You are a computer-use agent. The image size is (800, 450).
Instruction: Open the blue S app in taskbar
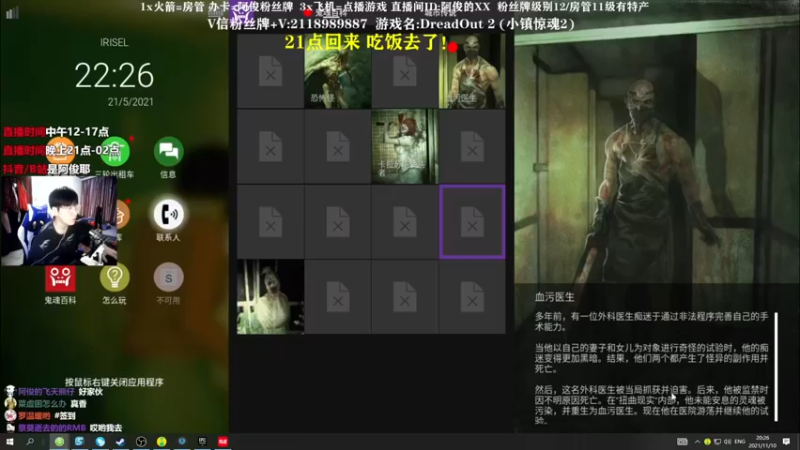[79, 441]
